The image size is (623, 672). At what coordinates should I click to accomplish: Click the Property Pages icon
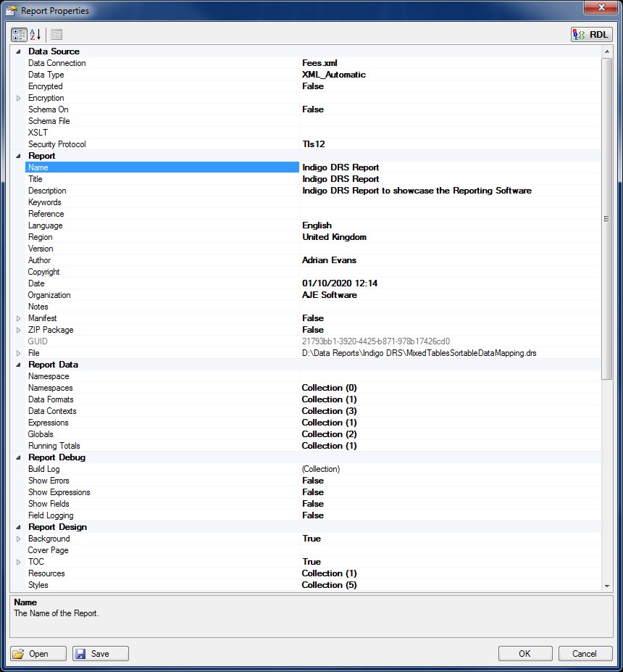click(x=57, y=35)
